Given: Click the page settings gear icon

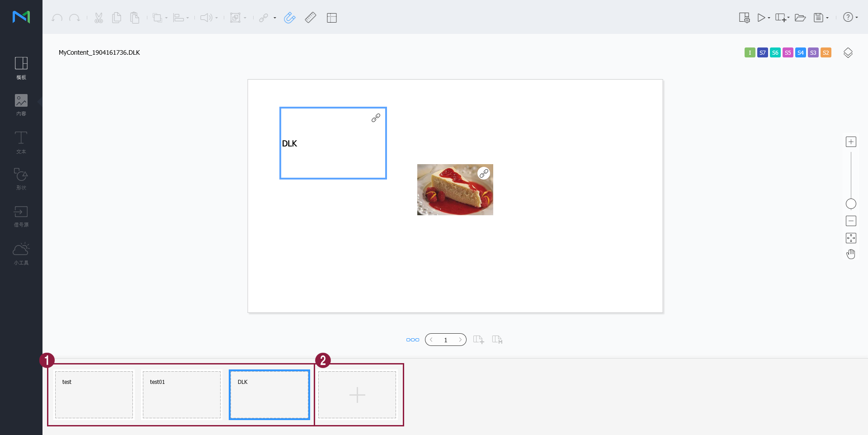Looking at the screenshot, I should tap(744, 18).
